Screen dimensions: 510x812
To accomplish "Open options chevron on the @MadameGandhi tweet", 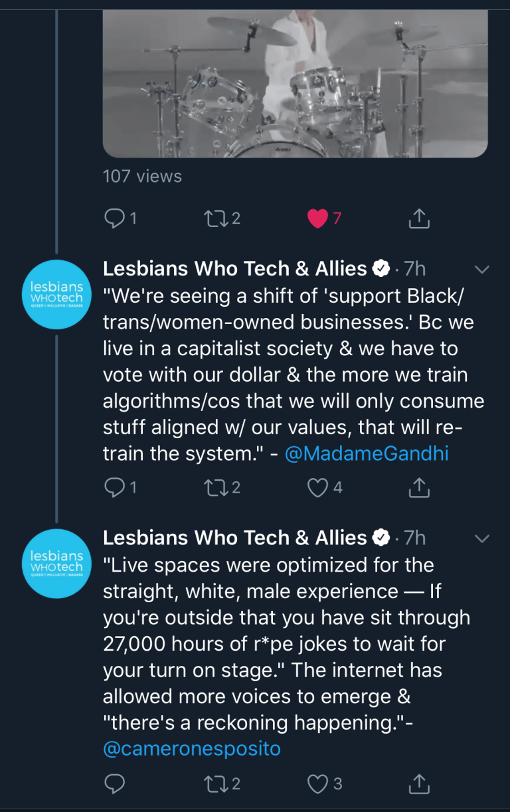I will [x=483, y=269].
